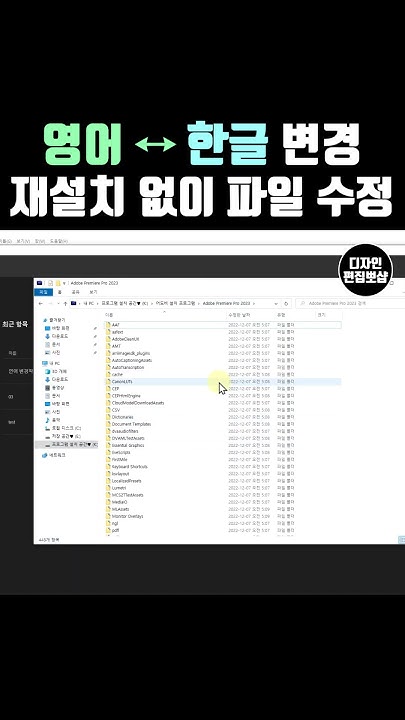Click the AAF folder icon
Screen dimensions: 405x720
pyautogui.click(x=108, y=325)
